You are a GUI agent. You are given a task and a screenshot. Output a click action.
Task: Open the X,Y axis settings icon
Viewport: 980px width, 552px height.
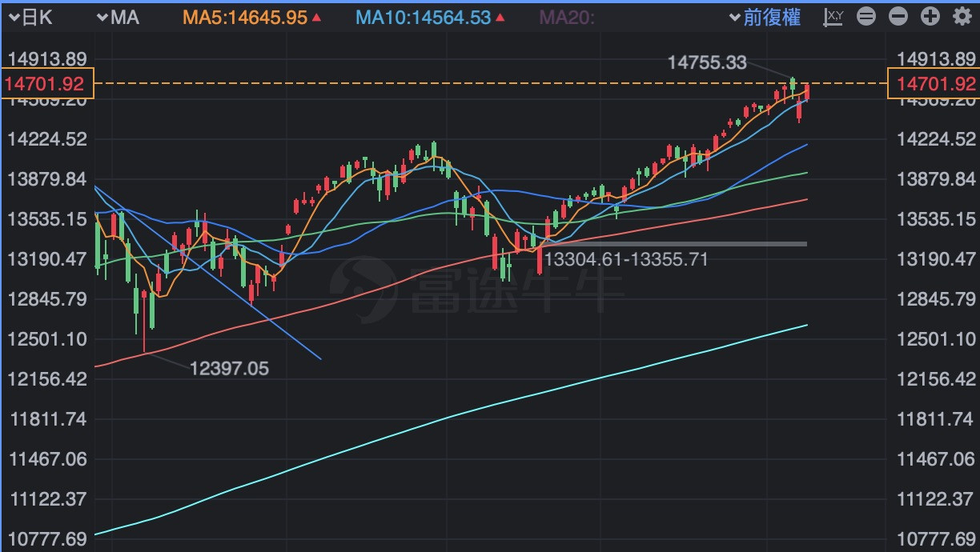(x=834, y=17)
